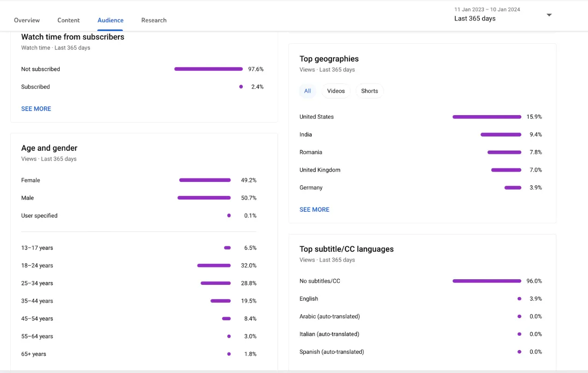The image size is (588, 373).
Task: Click the 50.7% value for Male
Action: click(249, 198)
